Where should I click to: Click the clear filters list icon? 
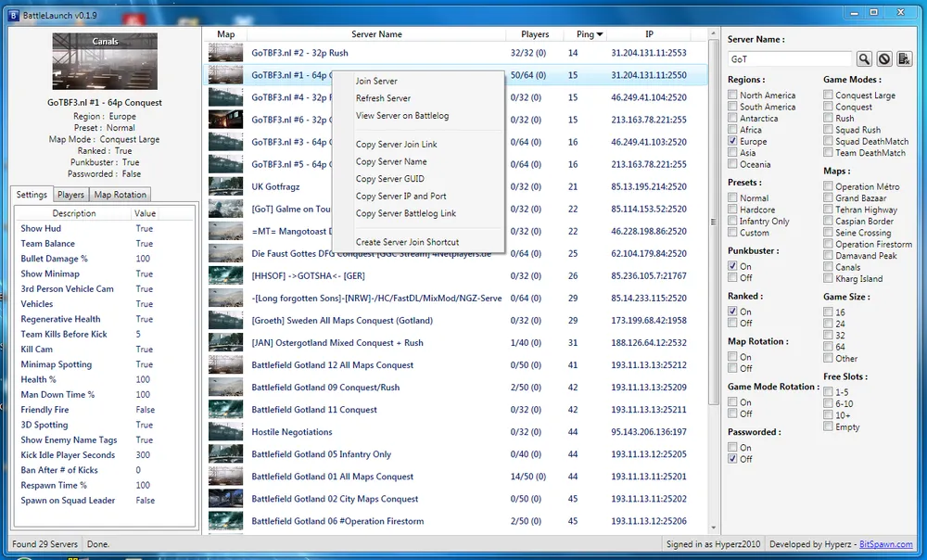pos(906,58)
